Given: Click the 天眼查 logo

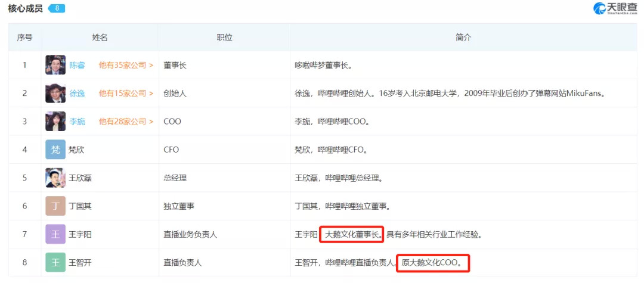Looking at the screenshot, I should click(615, 8).
